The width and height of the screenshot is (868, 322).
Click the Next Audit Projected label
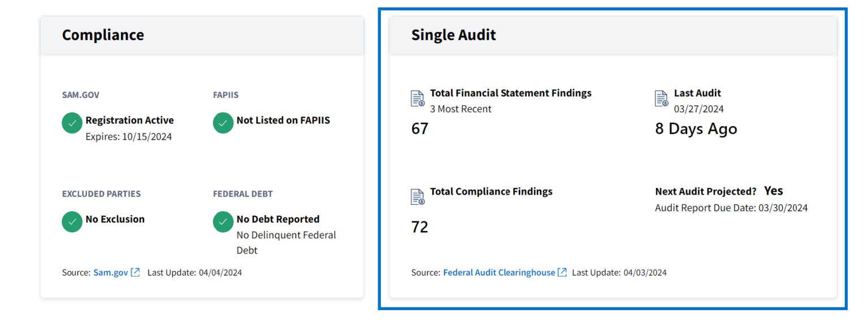click(705, 192)
